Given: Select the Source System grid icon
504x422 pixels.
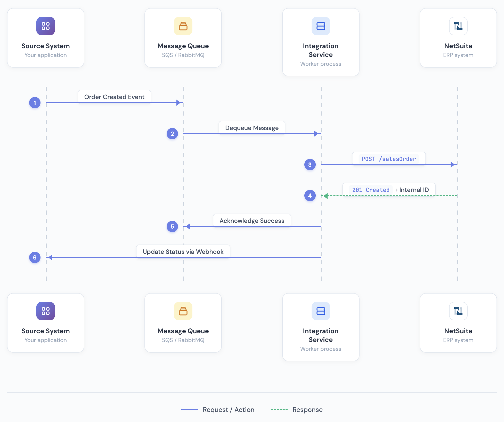Looking at the screenshot, I should coord(45,26).
